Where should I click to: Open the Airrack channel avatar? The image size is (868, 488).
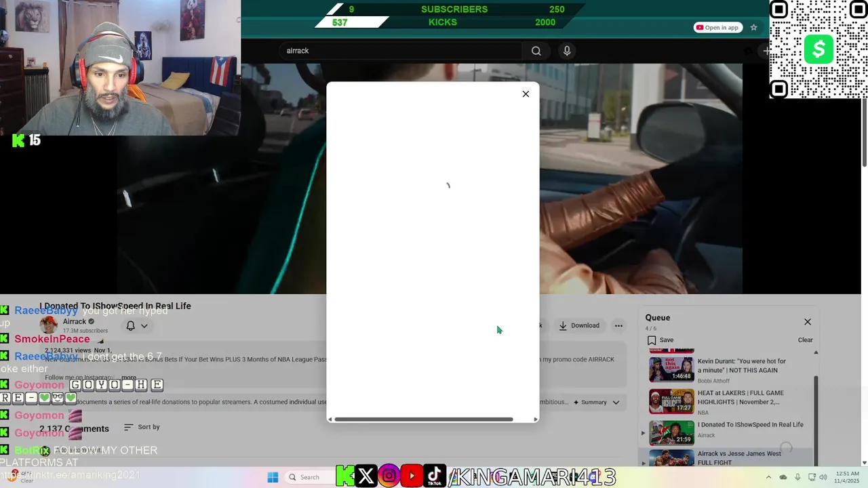48,325
